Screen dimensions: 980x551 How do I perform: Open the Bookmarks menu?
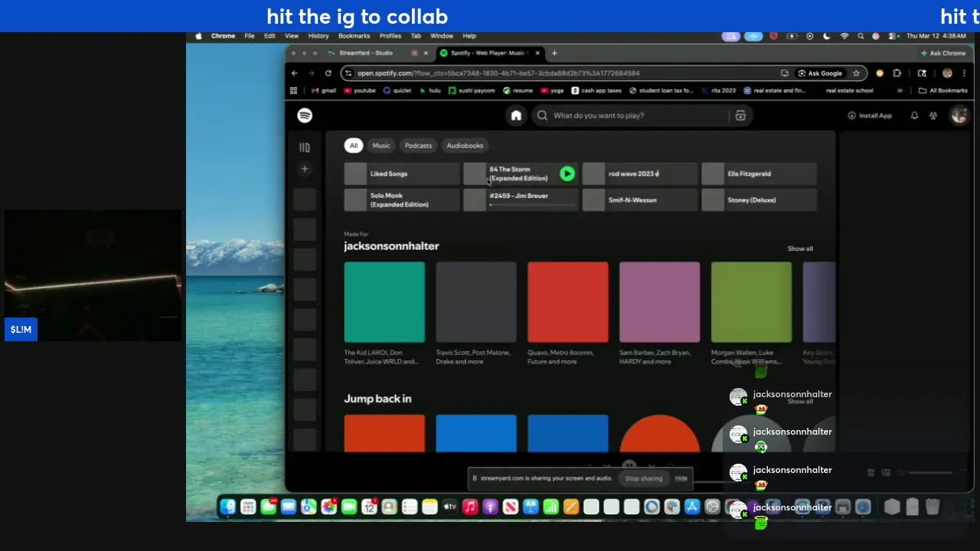[354, 36]
